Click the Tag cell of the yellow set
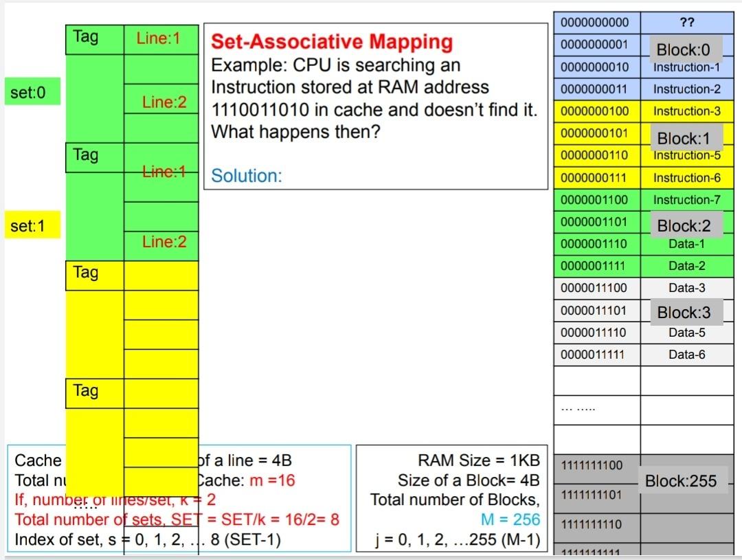Viewport: 742px width, 560px height. 86,273
